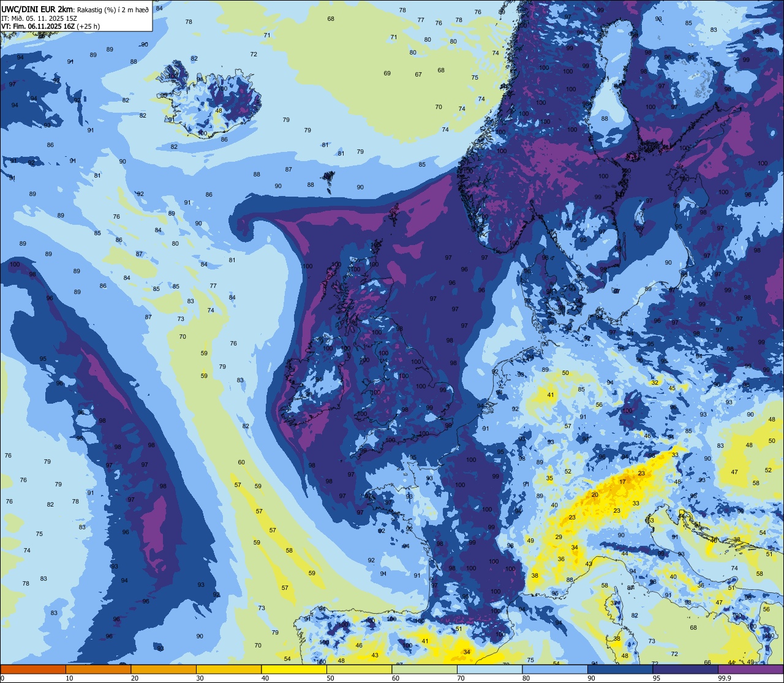Viewport: 784px width, 683px height.
Task: Click the '99.9' legend scale label
Action: coord(725,678)
